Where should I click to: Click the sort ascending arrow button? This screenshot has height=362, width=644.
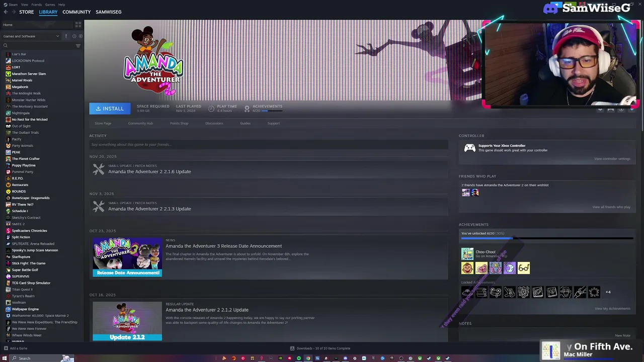tap(65, 36)
